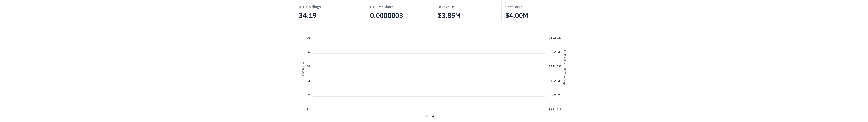868x122 pixels.
Task: Click the Cost Basis stat label
Action: (x=514, y=7)
